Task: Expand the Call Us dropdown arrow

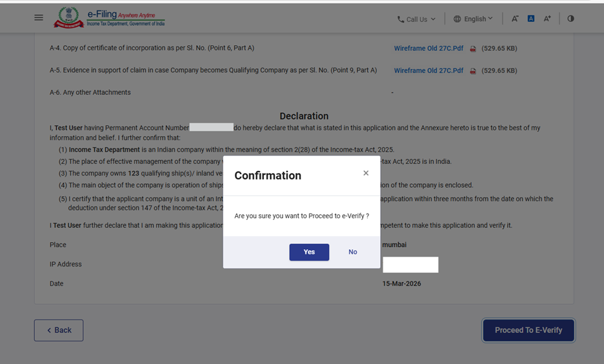Action: click(433, 19)
